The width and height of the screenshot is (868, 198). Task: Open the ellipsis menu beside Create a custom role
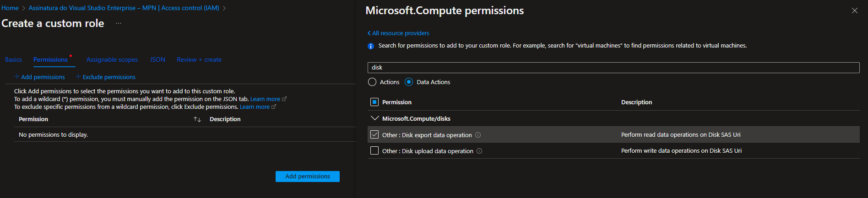[119, 23]
